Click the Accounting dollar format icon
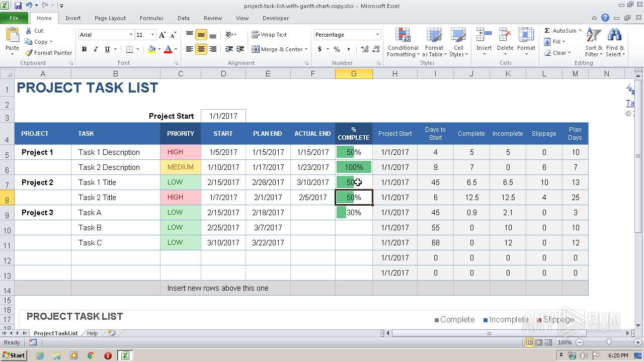Viewport: 644px width, 362px height. (319, 49)
